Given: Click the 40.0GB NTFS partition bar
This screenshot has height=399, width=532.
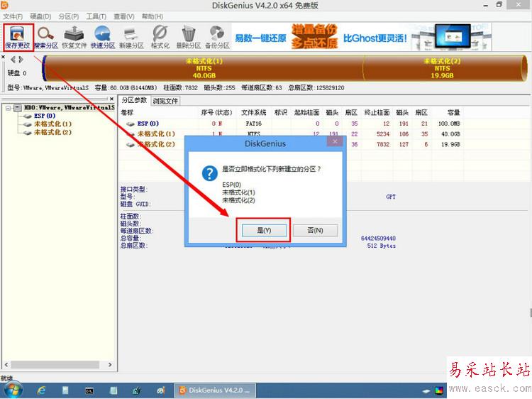Looking at the screenshot, I should pyautogui.click(x=204, y=68).
